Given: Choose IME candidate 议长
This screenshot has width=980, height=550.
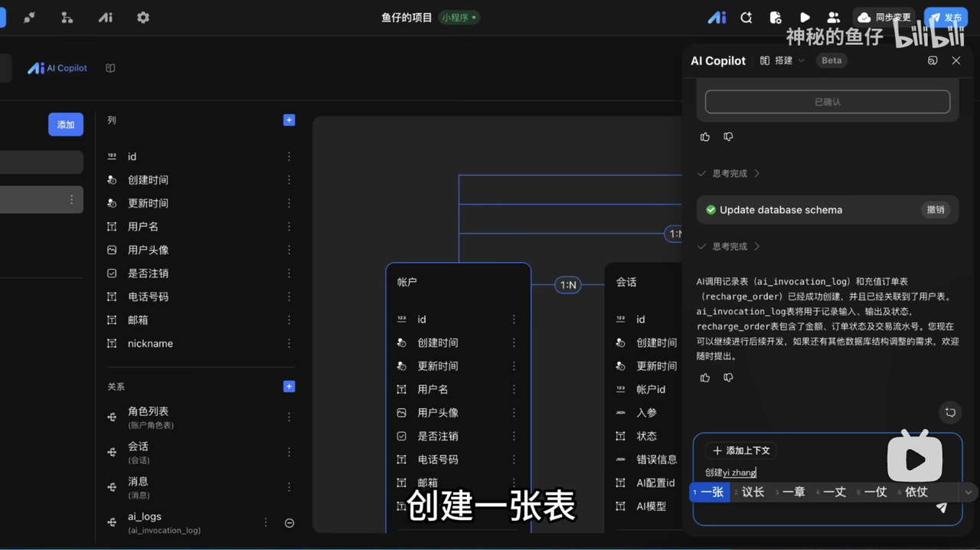Looking at the screenshot, I should tap(750, 492).
